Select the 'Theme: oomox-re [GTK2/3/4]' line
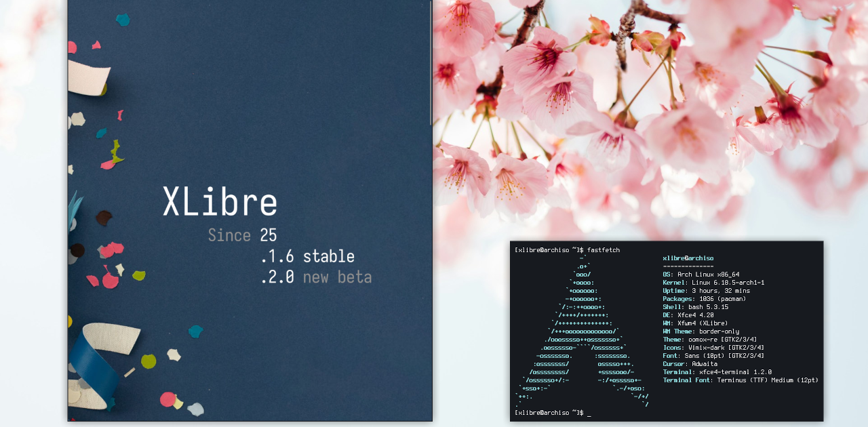 709,340
